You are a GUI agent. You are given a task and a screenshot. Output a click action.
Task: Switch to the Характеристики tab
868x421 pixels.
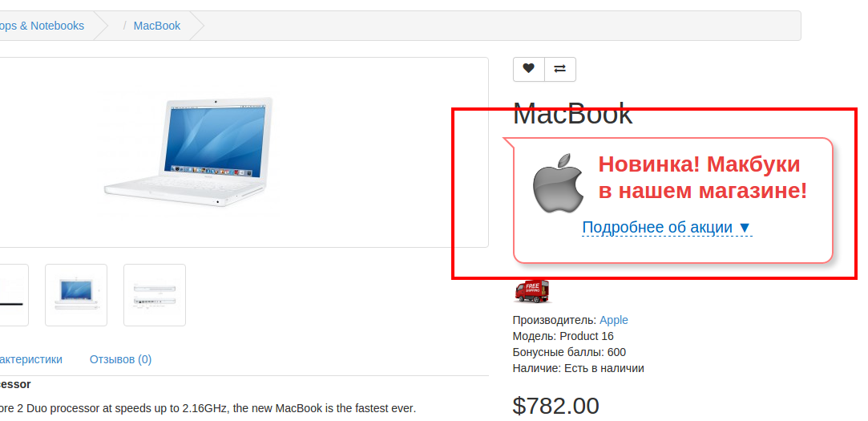tap(31, 359)
